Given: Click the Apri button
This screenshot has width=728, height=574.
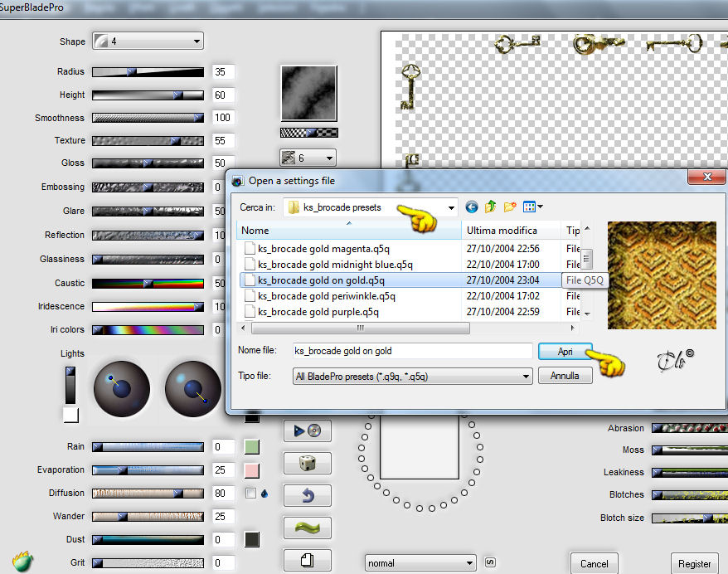Looking at the screenshot, I should 565,352.
